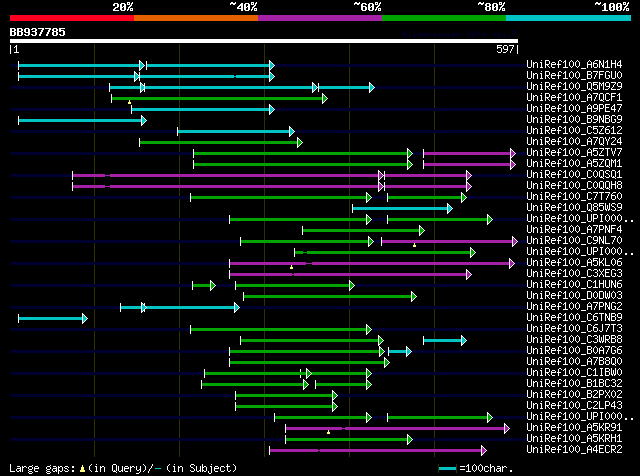Select the green alignment bar in A7QY24 row
The width and height of the screenshot is (640, 476).
221,142
